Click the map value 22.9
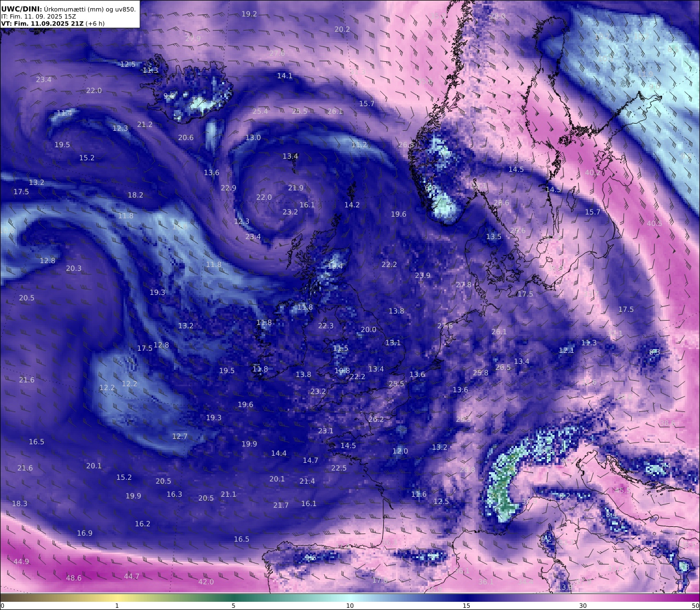Screen dimensions: 700x610 229,188
